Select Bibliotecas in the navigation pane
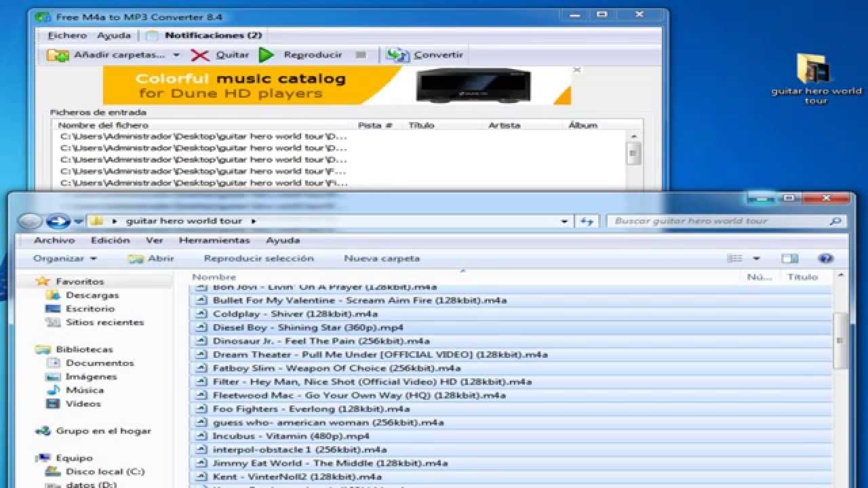The image size is (868, 488). click(84, 349)
